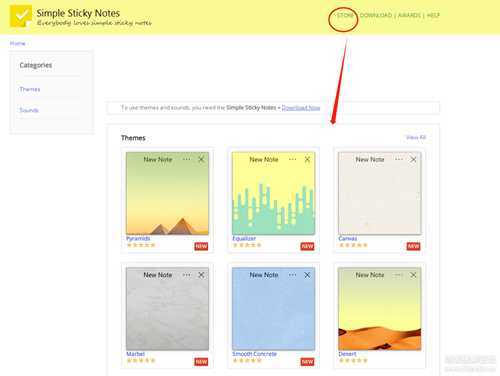Click the Pyramids theme name link

tap(138, 238)
